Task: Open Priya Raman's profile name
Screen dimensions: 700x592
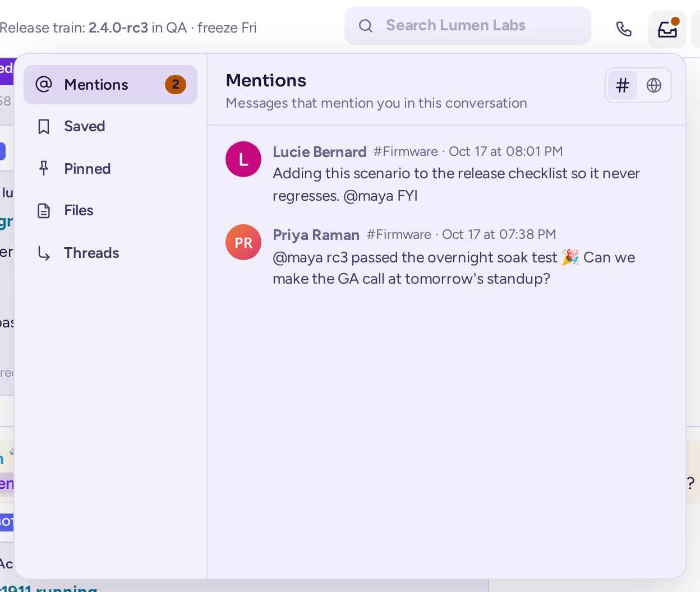Action: pyautogui.click(x=316, y=235)
